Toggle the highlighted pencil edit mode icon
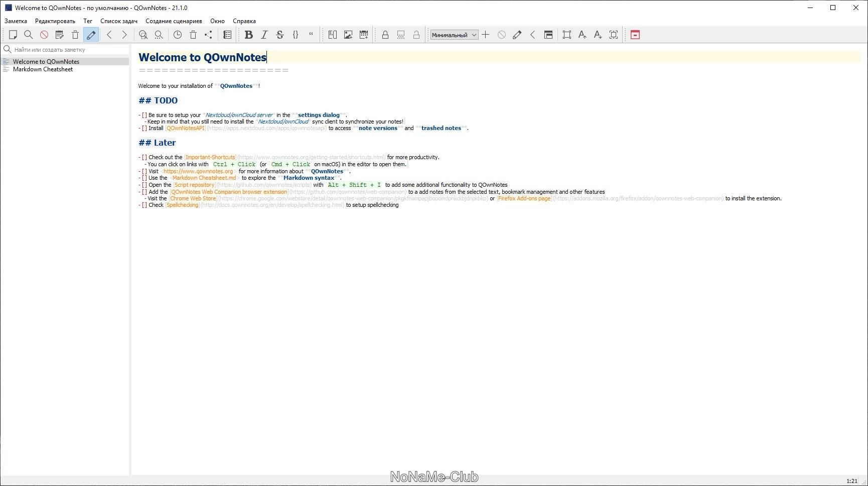 coord(91,35)
